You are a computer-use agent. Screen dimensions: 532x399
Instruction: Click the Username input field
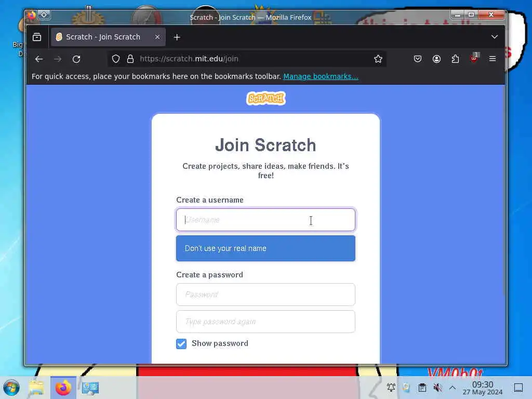coord(265,220)
